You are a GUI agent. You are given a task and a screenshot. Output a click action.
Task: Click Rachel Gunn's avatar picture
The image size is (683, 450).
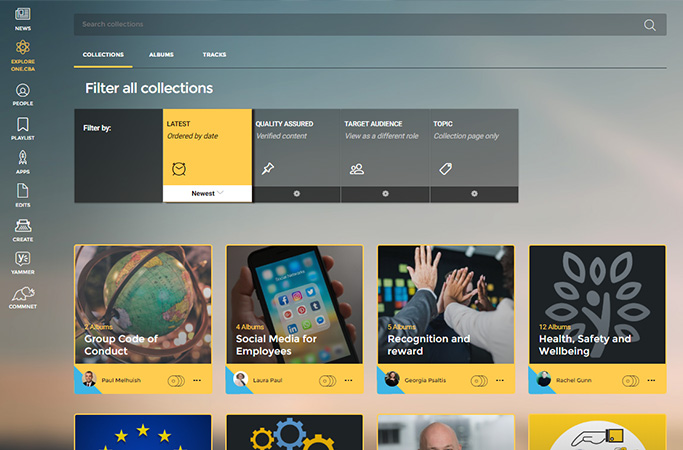544,379
